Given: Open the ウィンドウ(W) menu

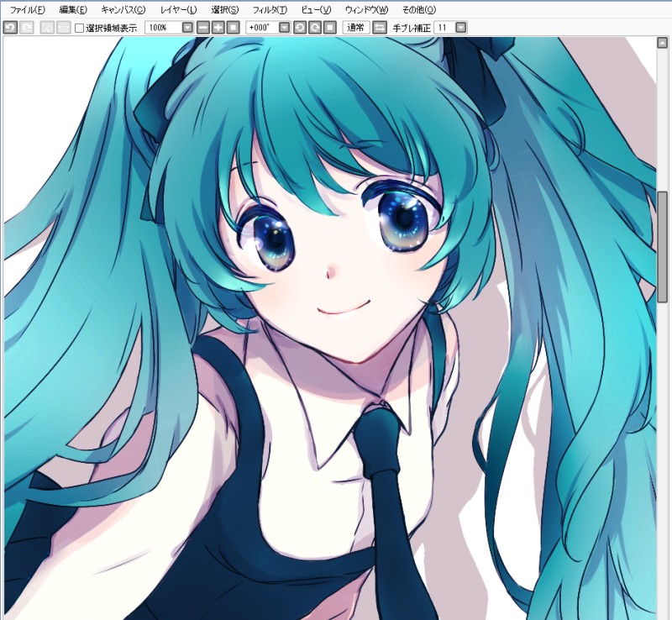Looking at the screenshot, I should point(366,10).
